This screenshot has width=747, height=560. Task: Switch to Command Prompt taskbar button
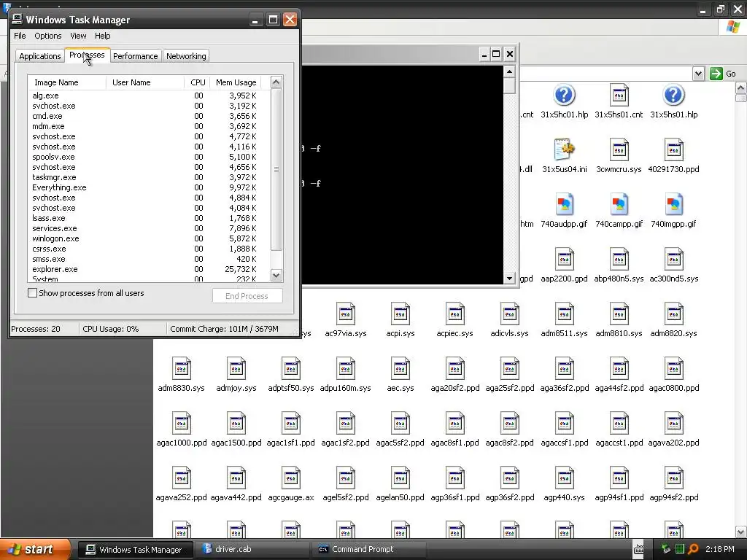pyautogui.click(x=369, y=549)
